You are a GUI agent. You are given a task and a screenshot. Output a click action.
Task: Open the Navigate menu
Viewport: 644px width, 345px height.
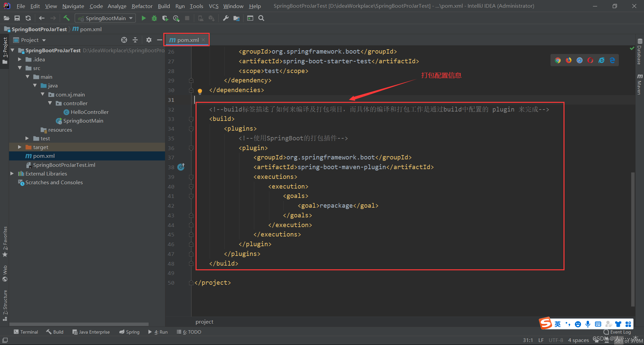tap(73, 6)
